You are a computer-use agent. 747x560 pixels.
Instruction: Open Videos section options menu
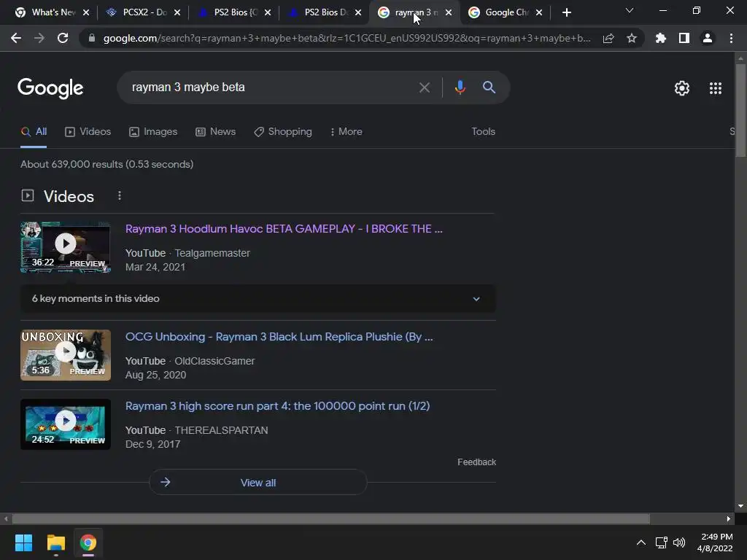120,195
